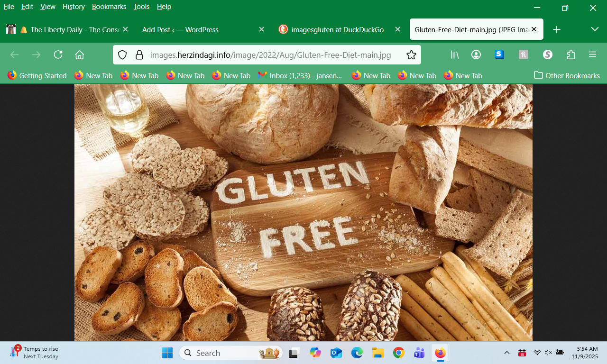The image size is (607, 364).
Task: Expand the list all tabs dropdown
Action: coord(595,29)
